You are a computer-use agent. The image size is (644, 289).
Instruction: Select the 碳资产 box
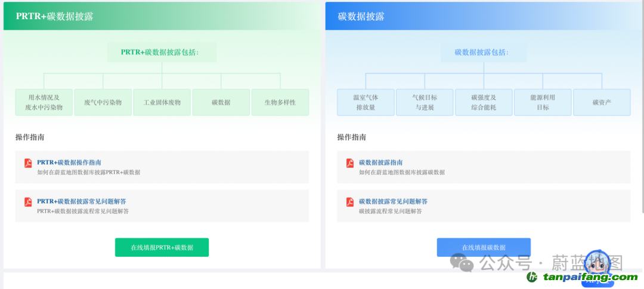tap(602, 102)
